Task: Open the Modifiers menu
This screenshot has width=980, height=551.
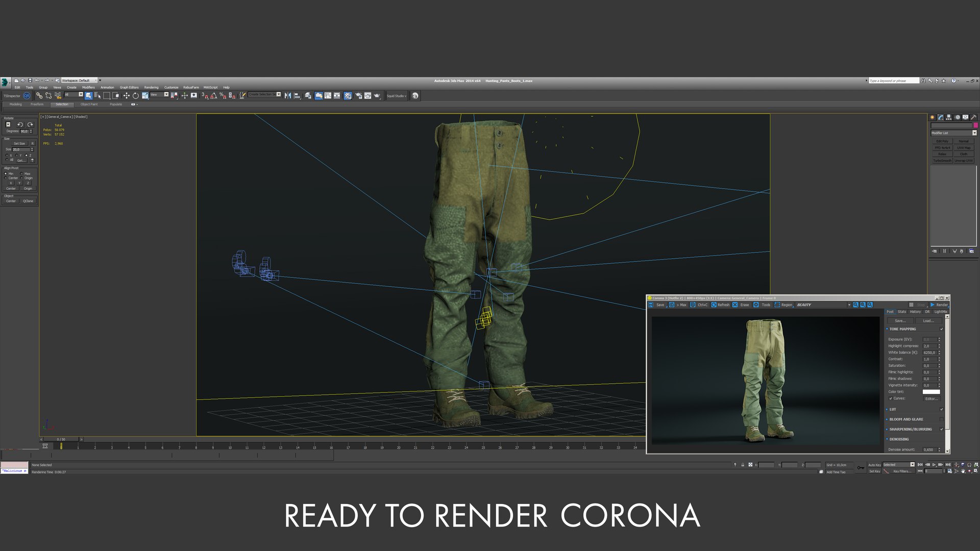Action: click(88, 87)
